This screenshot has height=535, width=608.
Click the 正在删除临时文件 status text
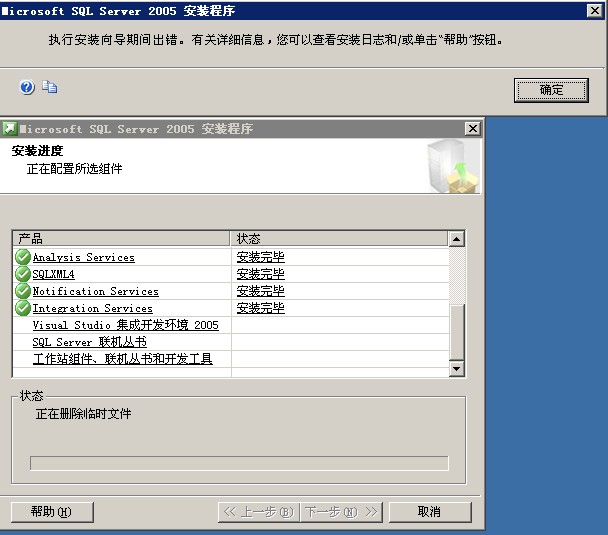click(83, 414)
